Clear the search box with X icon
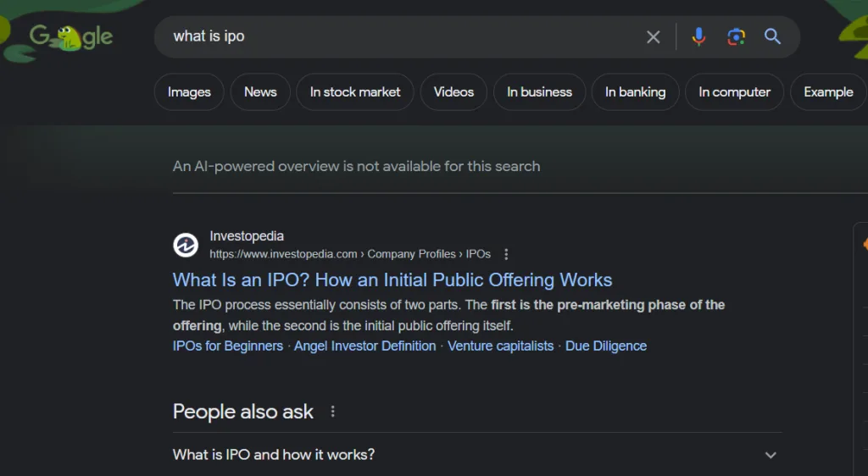The width and height of the screenshot is (868, 476). [x=653, y=36]
